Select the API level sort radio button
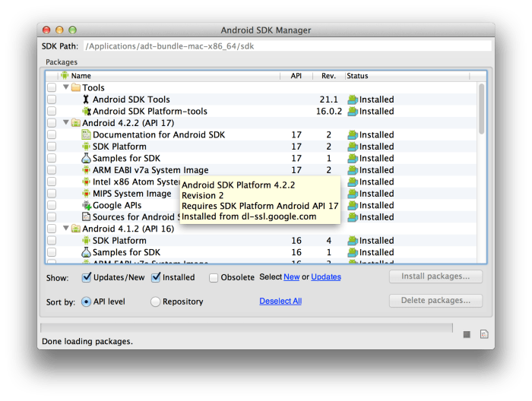Viewport: 532px width, 401px height. [86, 302]
